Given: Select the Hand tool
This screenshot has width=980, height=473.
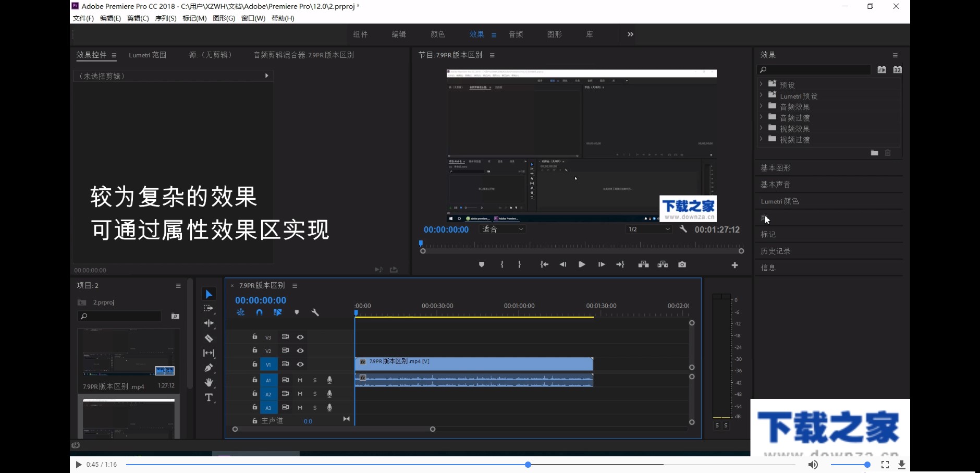Looking at the screenshot, I should 209,382.
